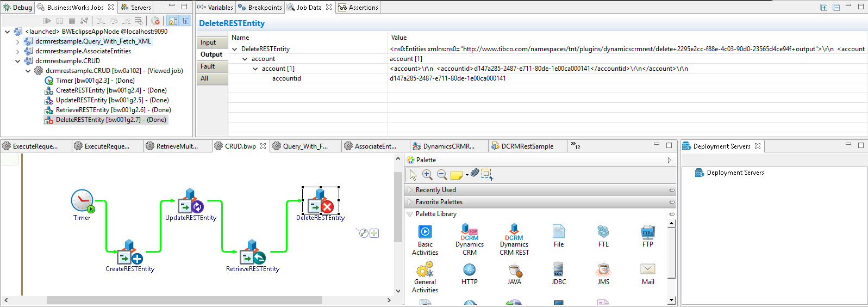Select the link (transition) tool in Palette

point(475,173)
